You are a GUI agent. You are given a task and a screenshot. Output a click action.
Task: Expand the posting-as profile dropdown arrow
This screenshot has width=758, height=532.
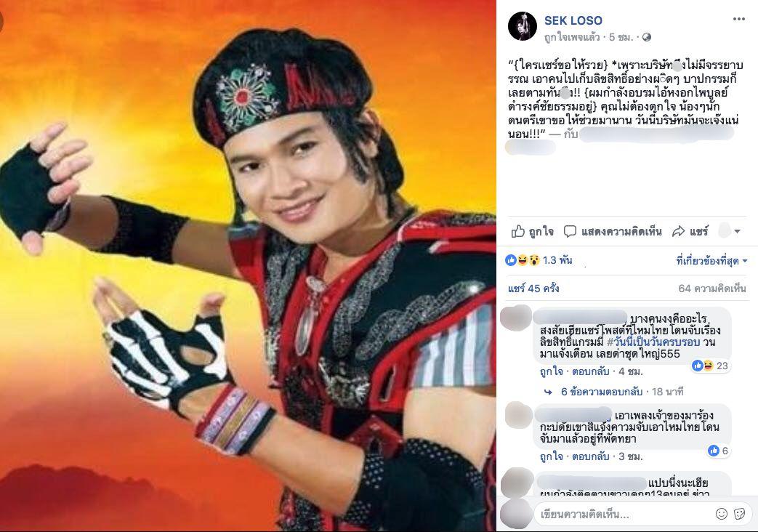[x=737, y=232]
